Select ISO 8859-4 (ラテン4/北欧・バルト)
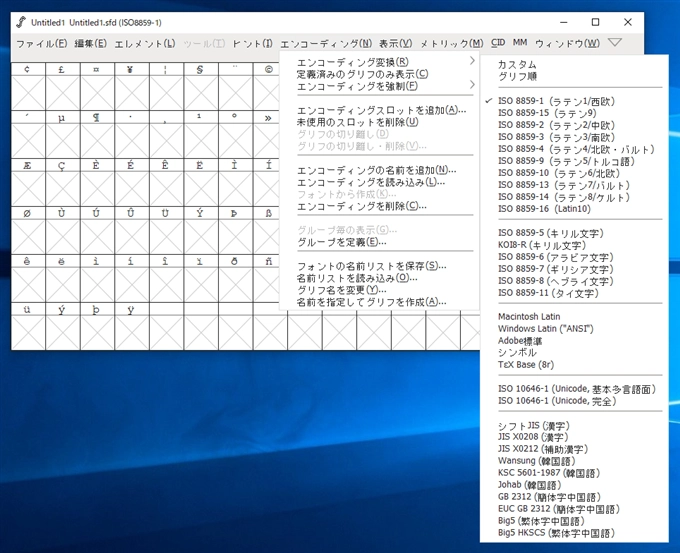The height and width of the screenshot is (553, 680). (x=574, y=149)
